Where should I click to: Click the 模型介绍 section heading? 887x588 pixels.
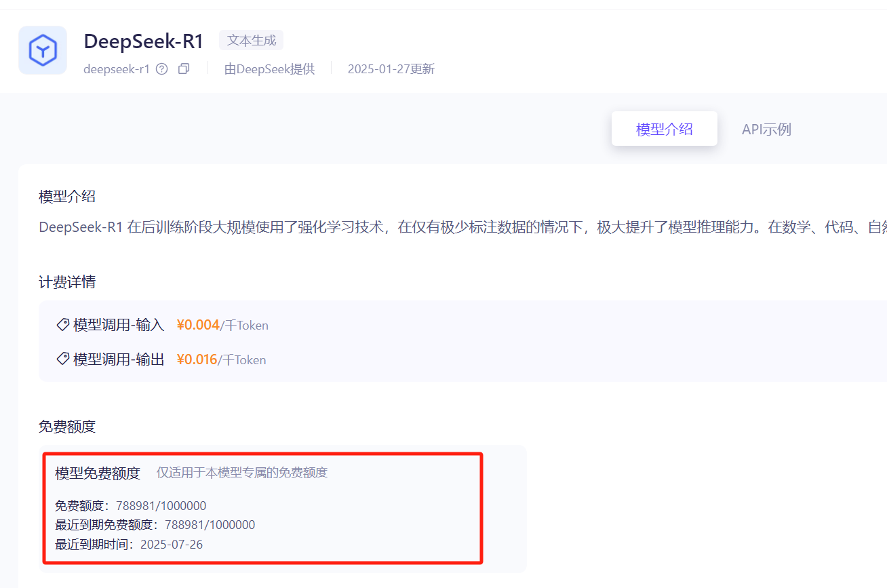pyautogui.click(x=67, y=197)
